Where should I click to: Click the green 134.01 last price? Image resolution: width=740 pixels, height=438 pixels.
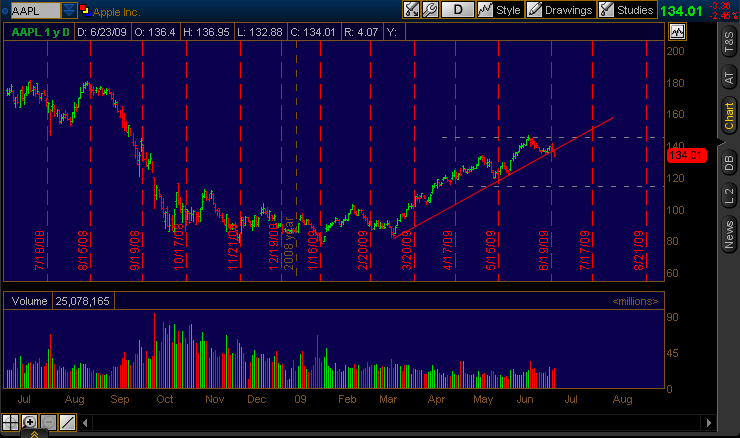click(681, 11)
